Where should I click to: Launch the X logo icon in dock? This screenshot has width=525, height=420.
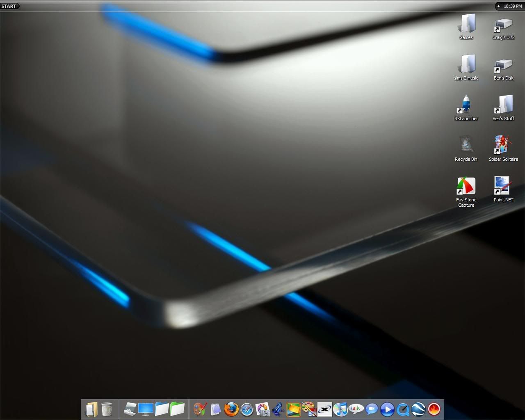tap(324, 409)
